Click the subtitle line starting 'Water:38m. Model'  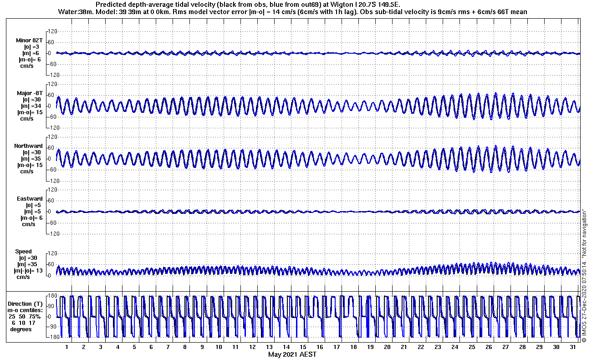[x=293, y=12]
